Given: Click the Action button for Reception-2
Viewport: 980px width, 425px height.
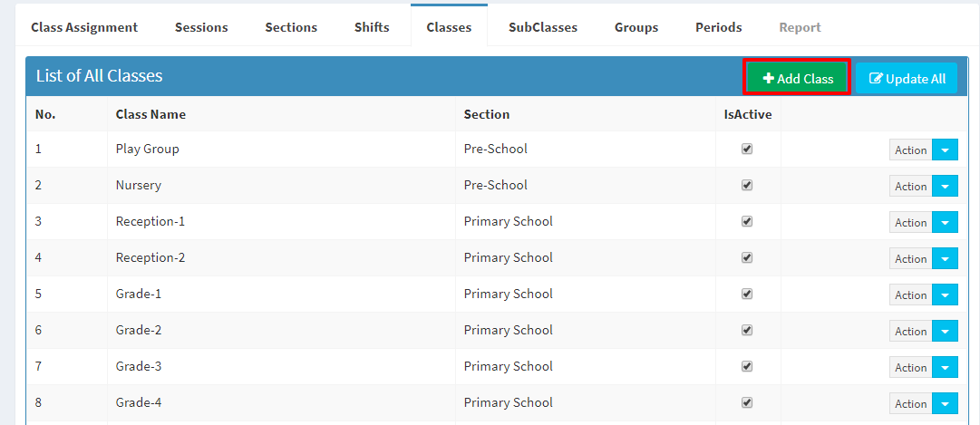Looking at the screenshot, I should tap(910, 259).
